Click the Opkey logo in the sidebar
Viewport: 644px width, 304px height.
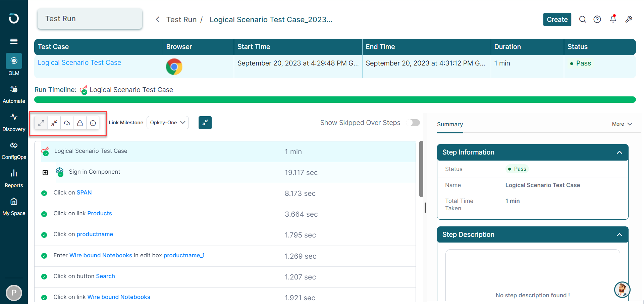click(x=14, y=18)
